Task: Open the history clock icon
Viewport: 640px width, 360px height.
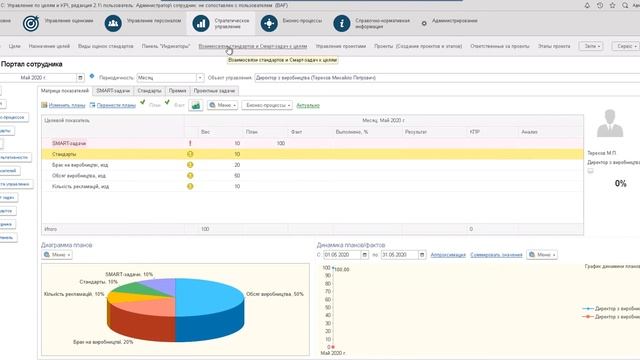Action: pyautogui.click(x=600, y=5)
